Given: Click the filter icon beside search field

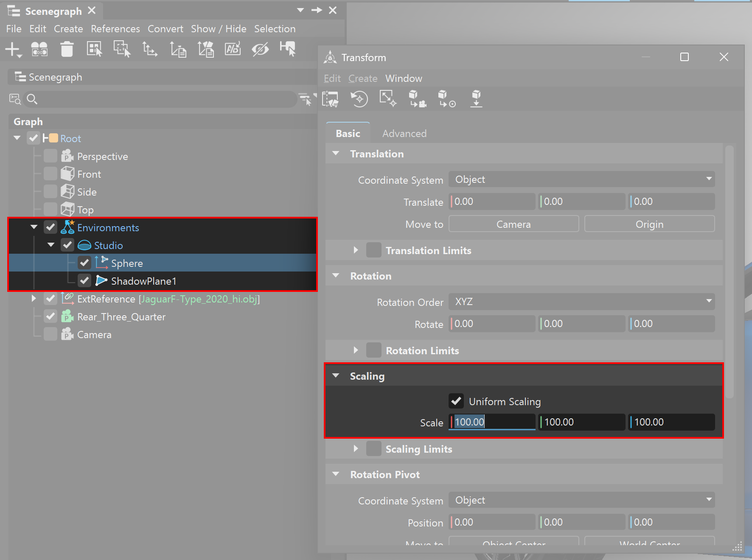Looking at the screenshot, I should click(305, 99).
